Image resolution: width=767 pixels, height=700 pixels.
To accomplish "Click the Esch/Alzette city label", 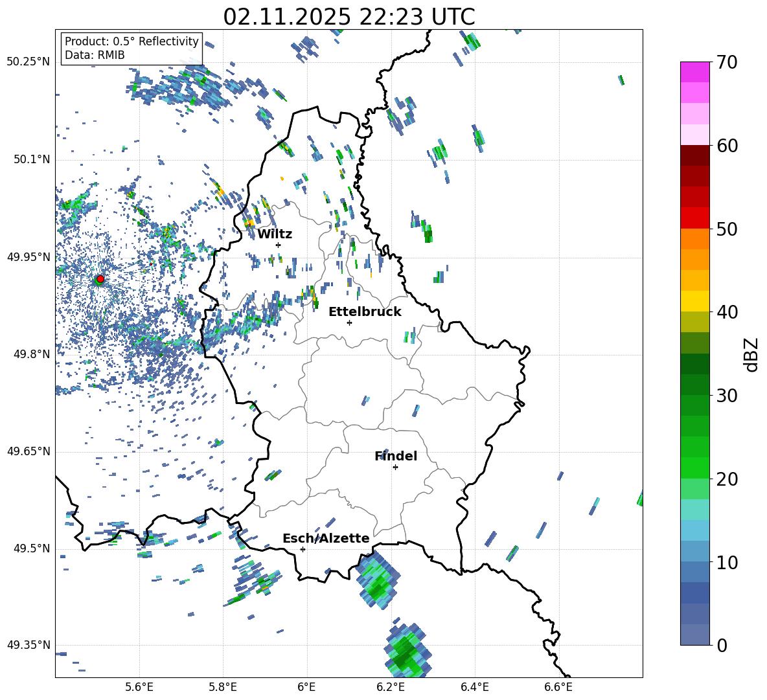I will click(x=326, y=538).
